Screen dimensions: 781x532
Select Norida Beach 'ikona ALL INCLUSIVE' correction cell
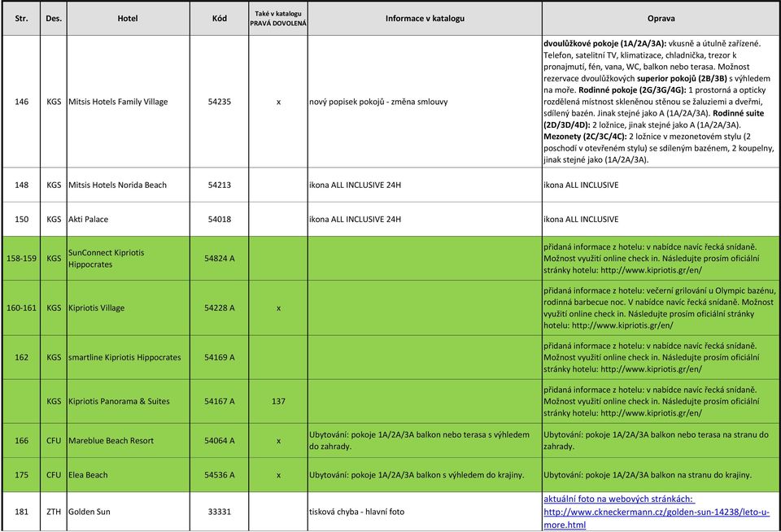click(x=661, y=185)
